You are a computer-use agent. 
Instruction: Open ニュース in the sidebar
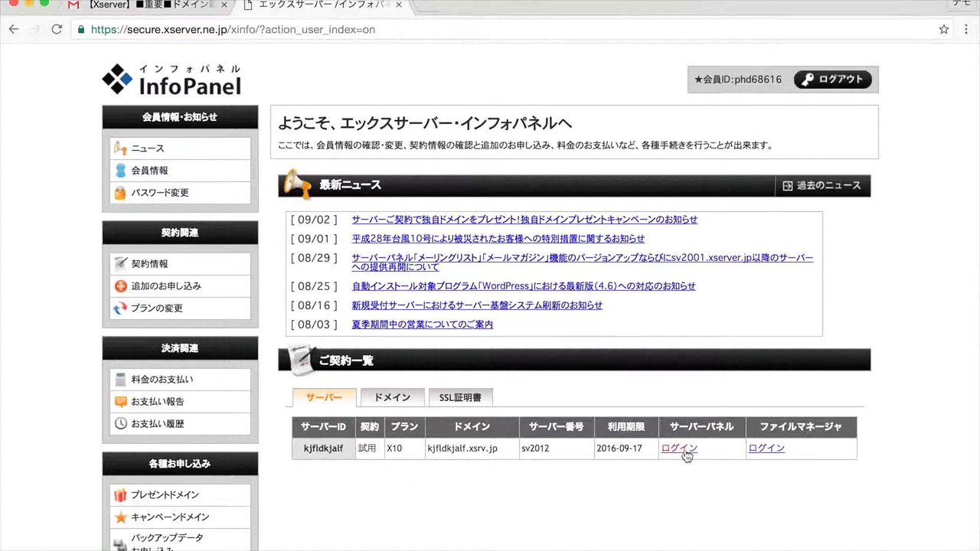point(180,148)
